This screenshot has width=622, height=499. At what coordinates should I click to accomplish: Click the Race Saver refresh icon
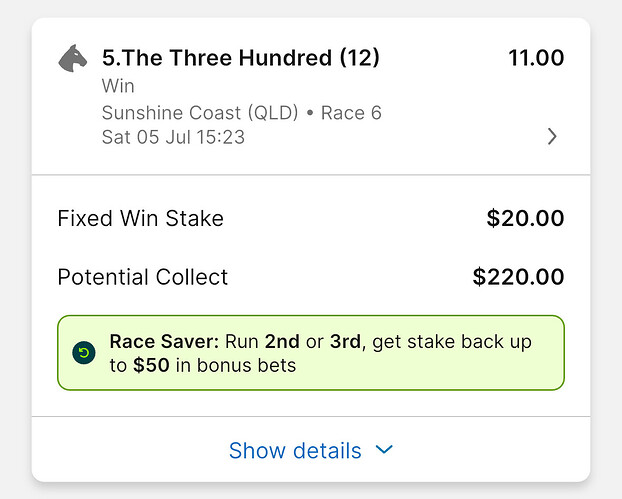84,353
